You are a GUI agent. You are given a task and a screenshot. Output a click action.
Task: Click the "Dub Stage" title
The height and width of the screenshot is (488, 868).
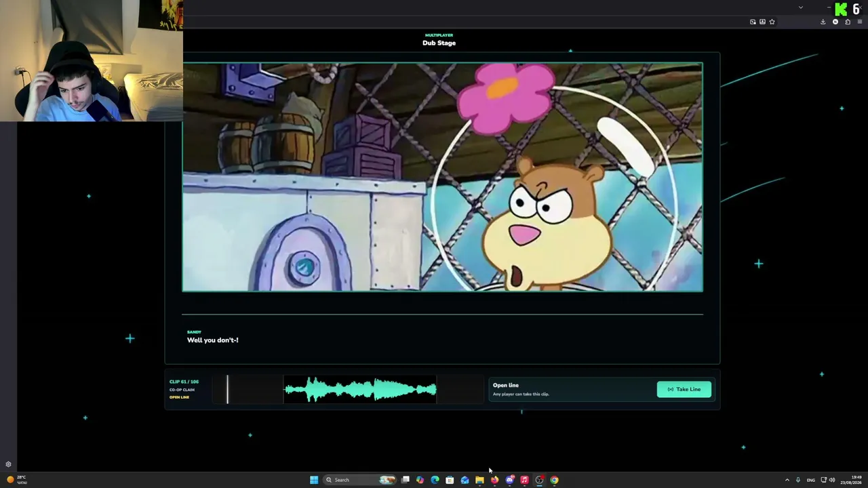click(439, 43)
